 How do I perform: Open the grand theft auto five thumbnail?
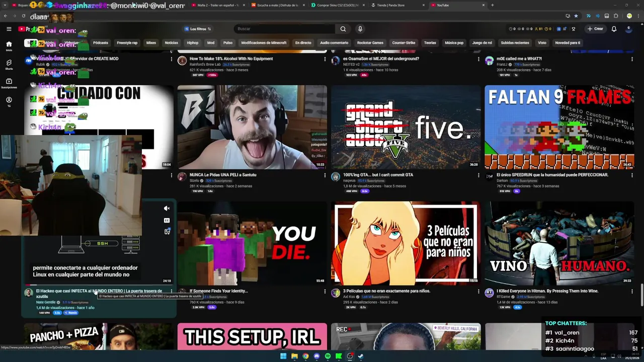point(406,127)
